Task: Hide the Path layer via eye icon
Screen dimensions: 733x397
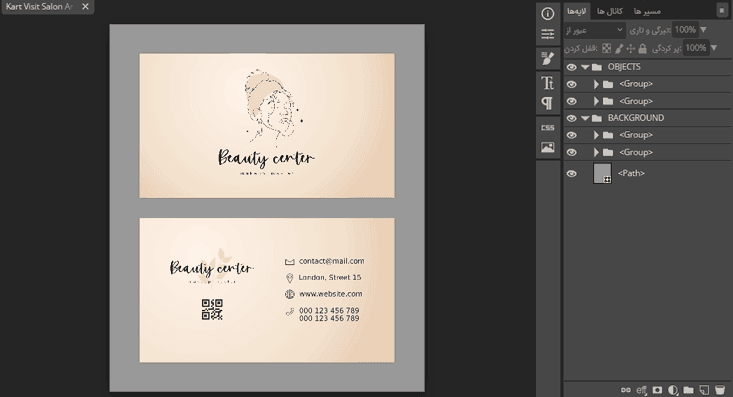Action: tap(571, 173)
